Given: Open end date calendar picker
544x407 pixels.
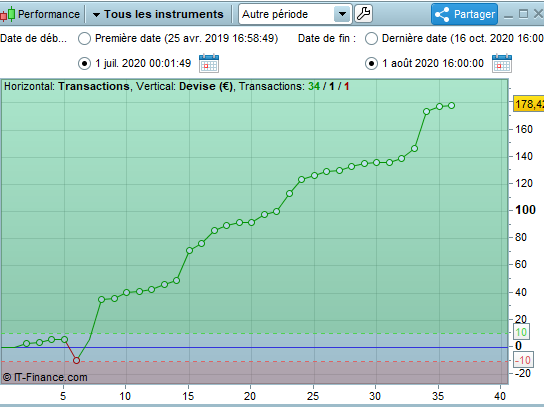Looking at the screenshot, I should tap(502, 63).
